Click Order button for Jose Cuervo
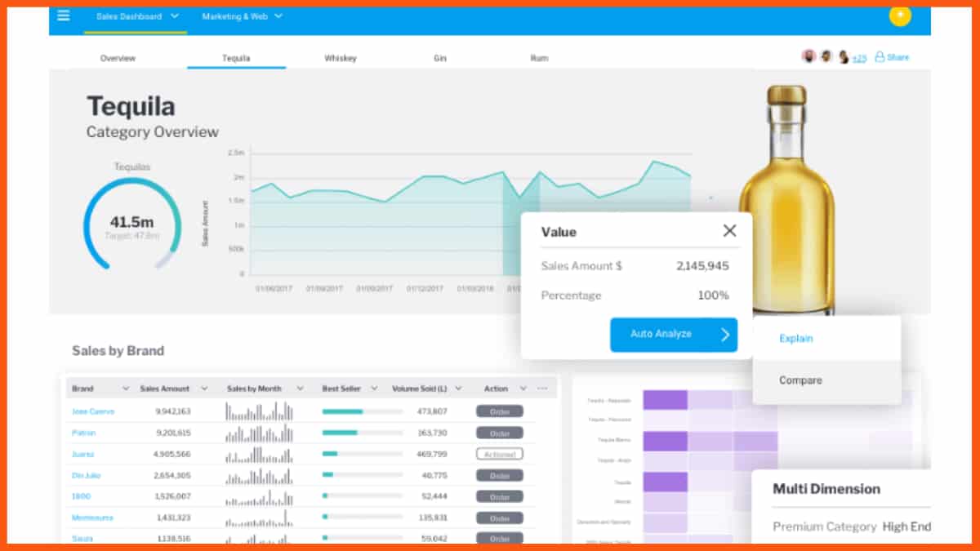The height and width of the screenshot is (551, 980). click(500, 411)
